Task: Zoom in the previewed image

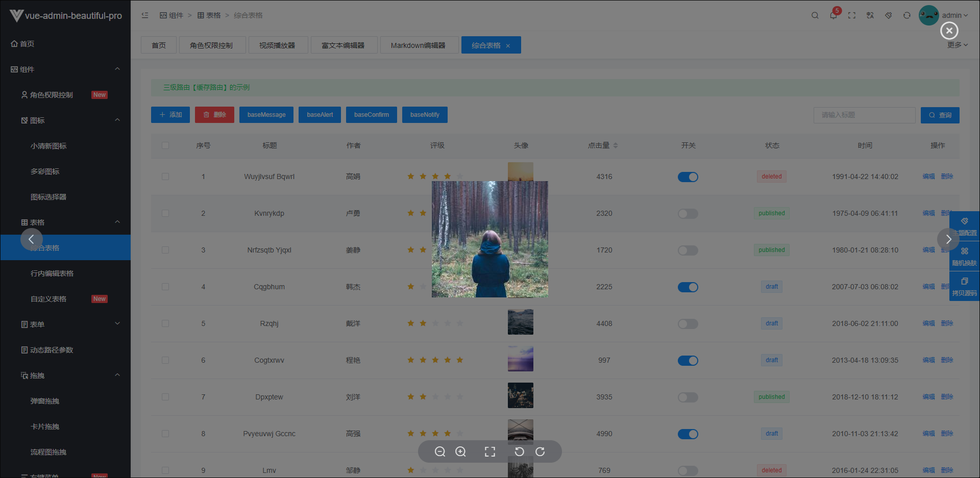Action: click(460, 451)
